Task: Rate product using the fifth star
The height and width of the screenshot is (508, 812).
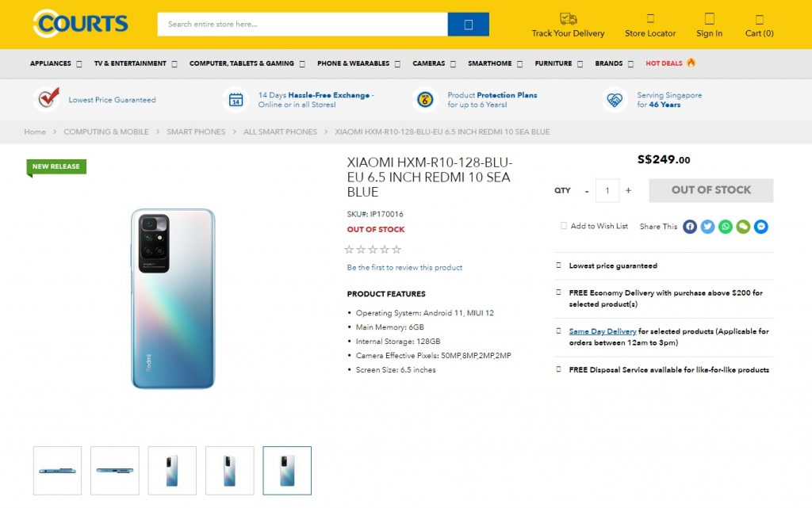Action: click(x=396, y=250)
